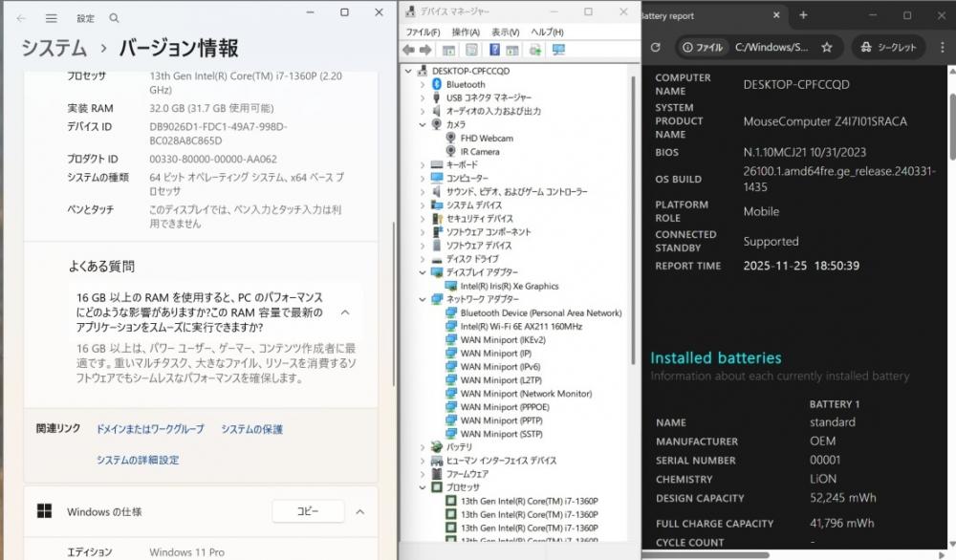Click the battery report vertical scrollbar
This screenshot has width=956, height=560.
952,127
